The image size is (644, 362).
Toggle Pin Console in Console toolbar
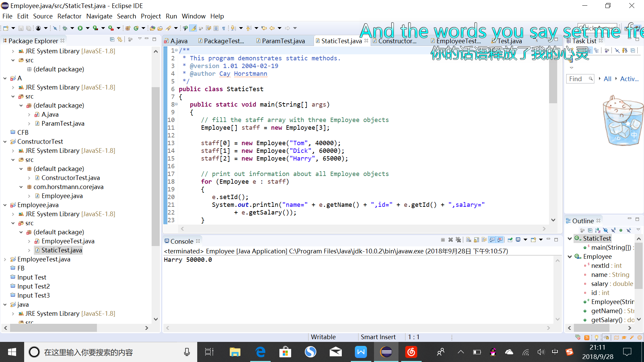tap(510, 240)
